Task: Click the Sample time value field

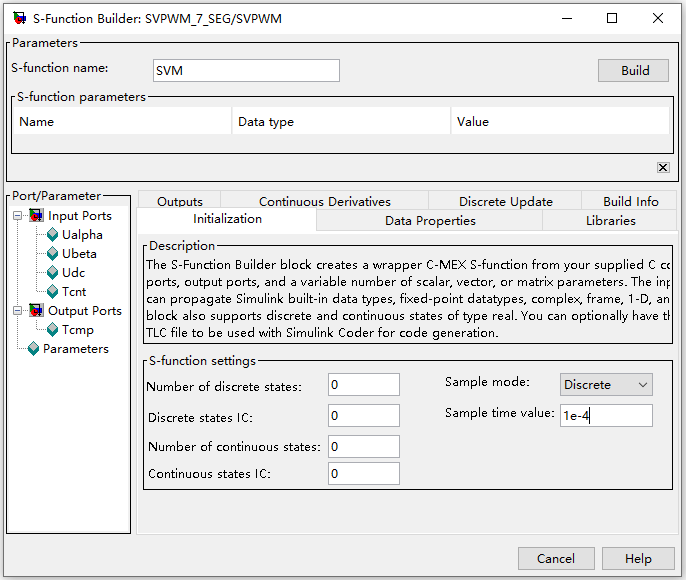Action: pos(606,415)
